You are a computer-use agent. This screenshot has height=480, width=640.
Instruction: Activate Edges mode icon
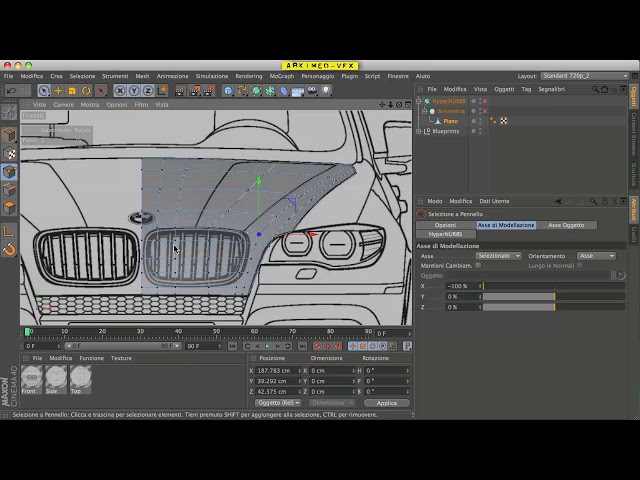(x=9, y=190)
